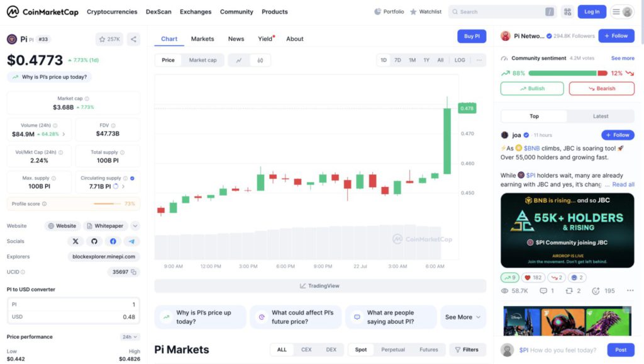Open the Latest posts tab
Viewport: 644px width, 364px height.
601,116
